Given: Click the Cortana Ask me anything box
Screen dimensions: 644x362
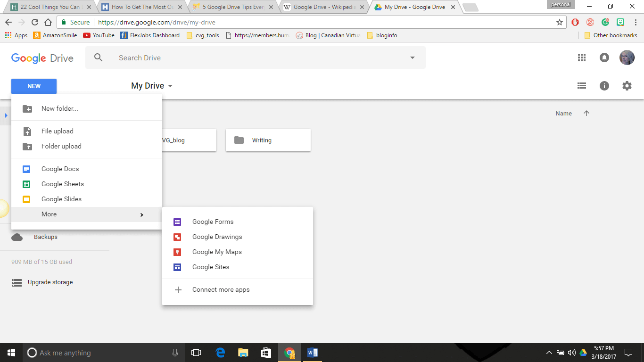Looking at the screenshot, I should 104,353.
